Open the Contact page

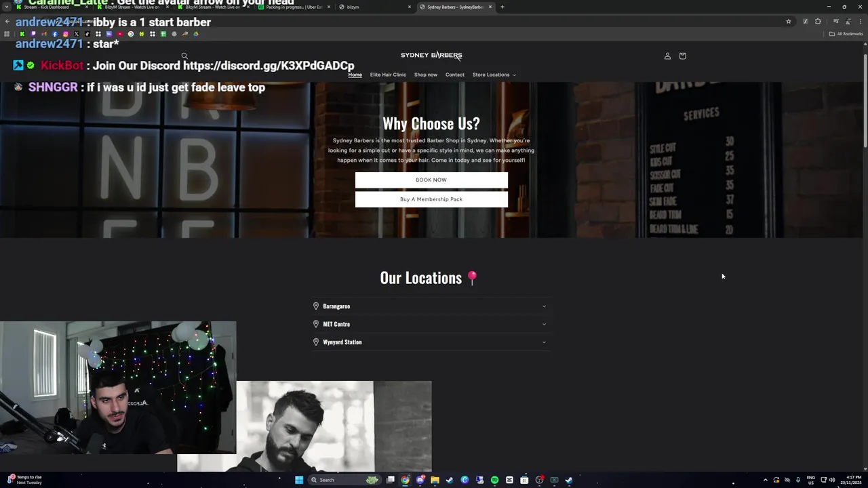[x=455, y=75]
